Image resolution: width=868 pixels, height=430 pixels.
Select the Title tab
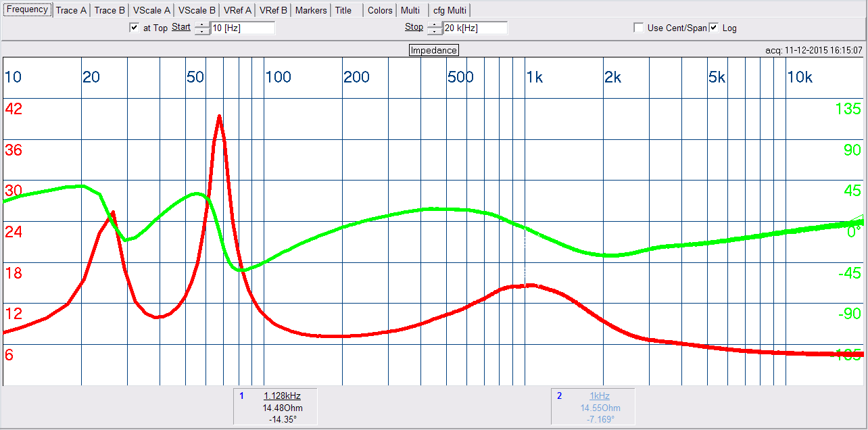[343, 10]
